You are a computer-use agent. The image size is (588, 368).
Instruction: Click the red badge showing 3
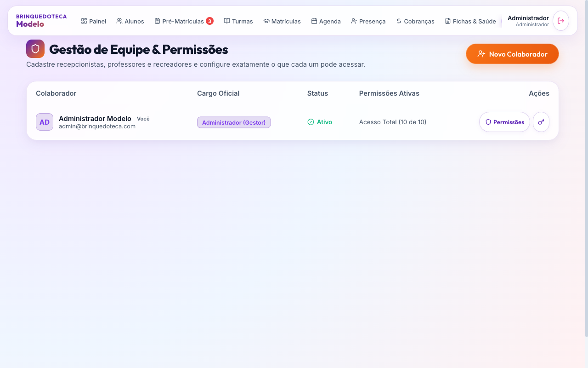click(209, 21)
